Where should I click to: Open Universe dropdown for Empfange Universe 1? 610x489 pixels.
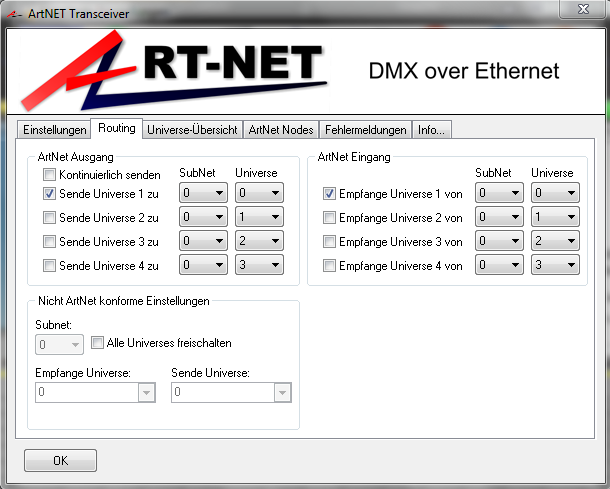point(555,193)
